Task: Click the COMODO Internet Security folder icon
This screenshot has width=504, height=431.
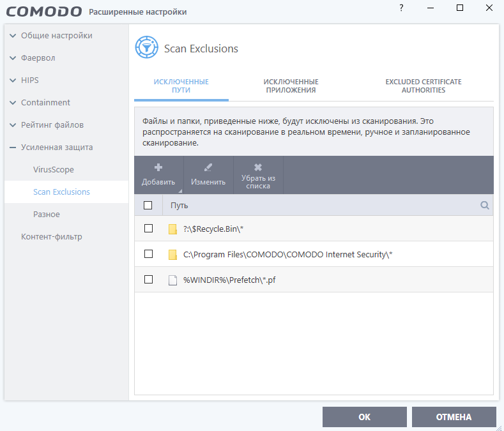Action: pyautogui.click(x=172, y=255)
